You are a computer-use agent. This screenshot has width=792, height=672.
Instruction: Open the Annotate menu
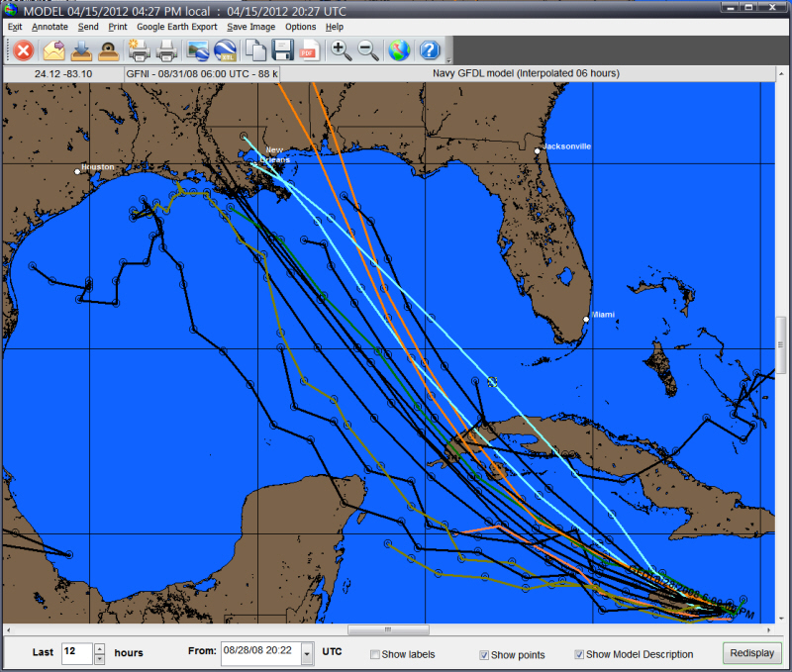pyautogui.click(x=49, y=27)
